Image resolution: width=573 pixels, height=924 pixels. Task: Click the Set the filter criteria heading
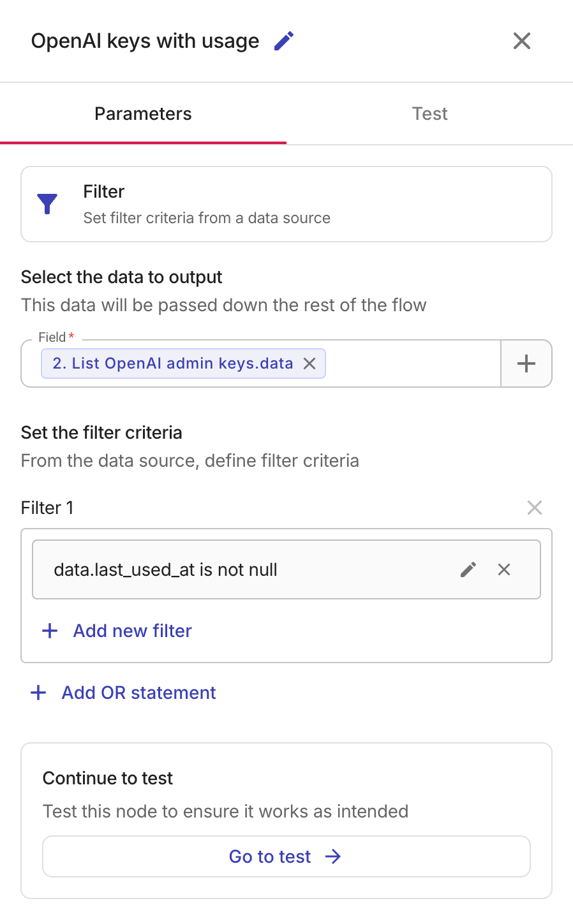101,432
